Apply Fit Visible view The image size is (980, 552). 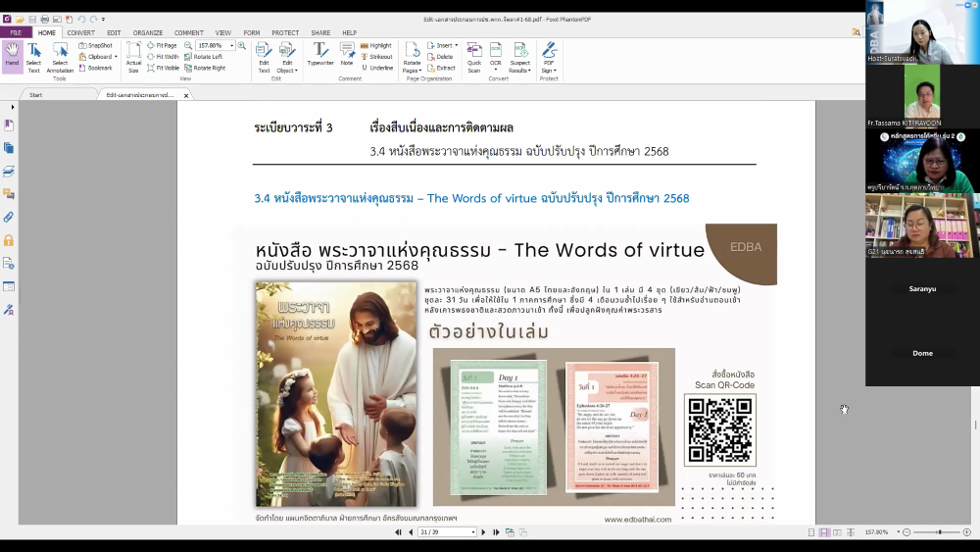coord(164,68)
